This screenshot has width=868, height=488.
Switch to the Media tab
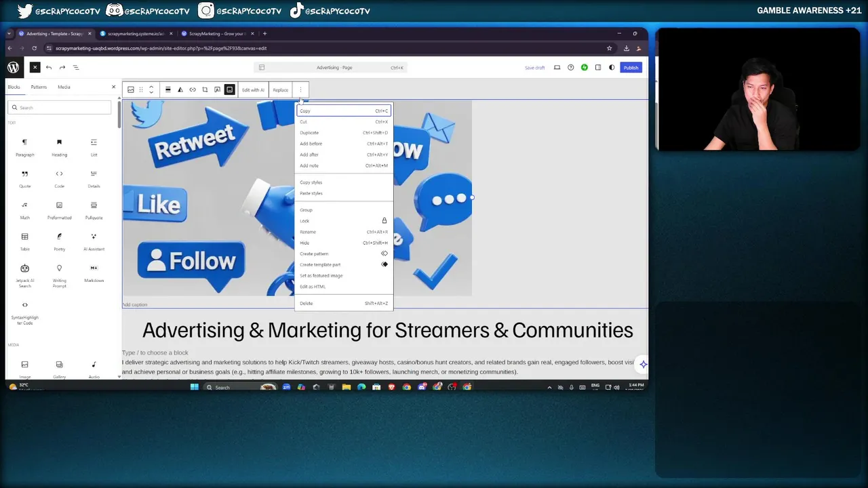tap(64, 87)
